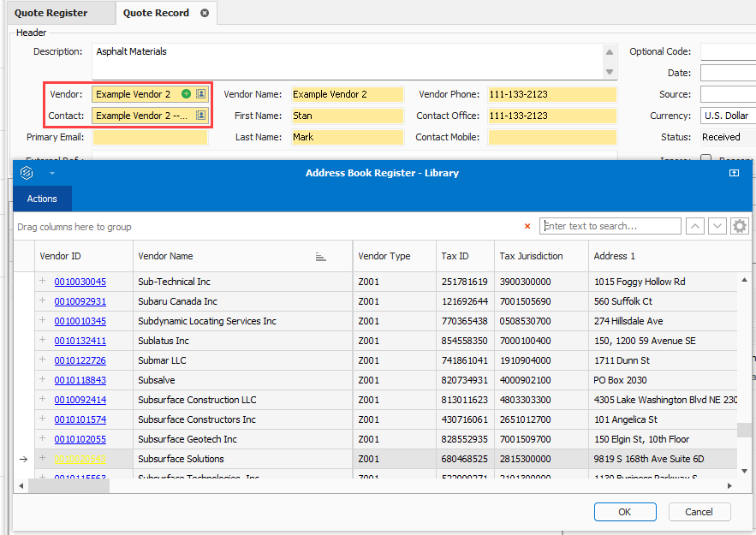This screenshot has height=535, width=756.
Task: Expand the Subsurface Solutions row
Action: (x=42, y=459)
